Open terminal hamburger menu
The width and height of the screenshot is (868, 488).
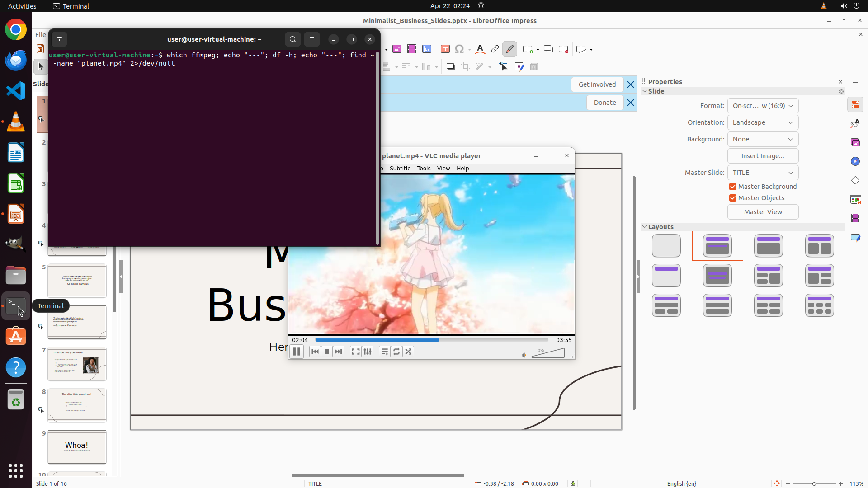[x=312, y=39]
